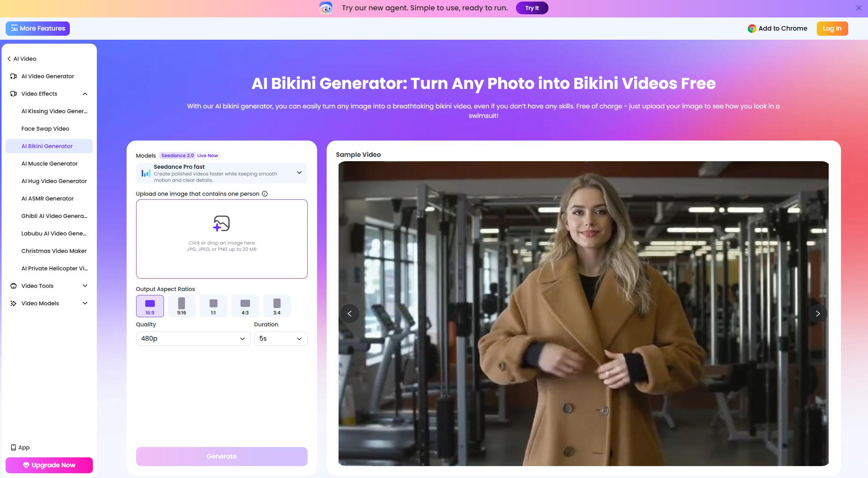868x478 pixels.
Task: Click the Log In button
Action: pyautogui.click(x=832, y=29)
